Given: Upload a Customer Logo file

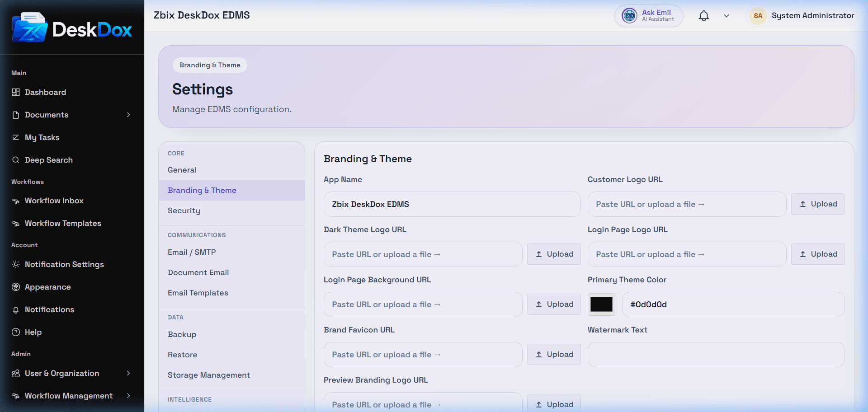Looking at the screenshot, I should click(x=818, y=204).
